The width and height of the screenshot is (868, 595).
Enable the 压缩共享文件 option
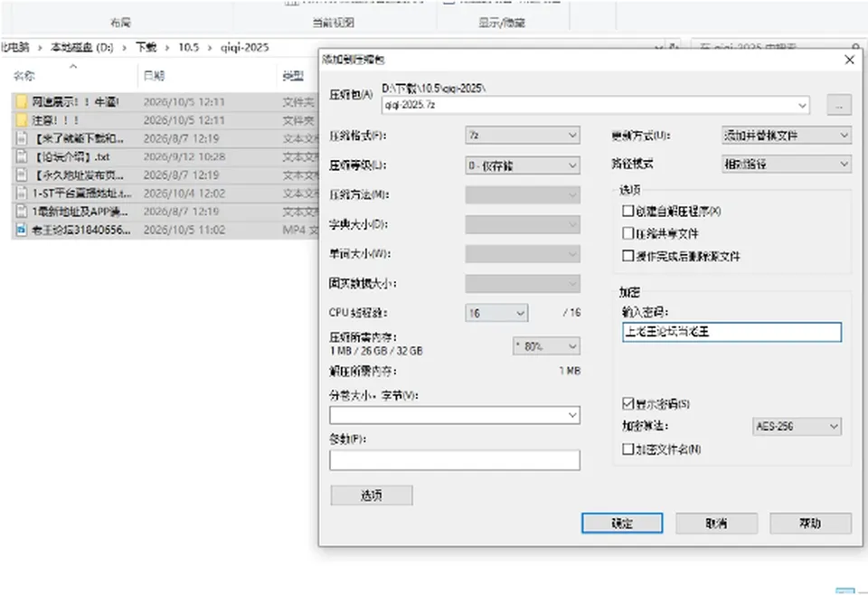click(627, 233)
